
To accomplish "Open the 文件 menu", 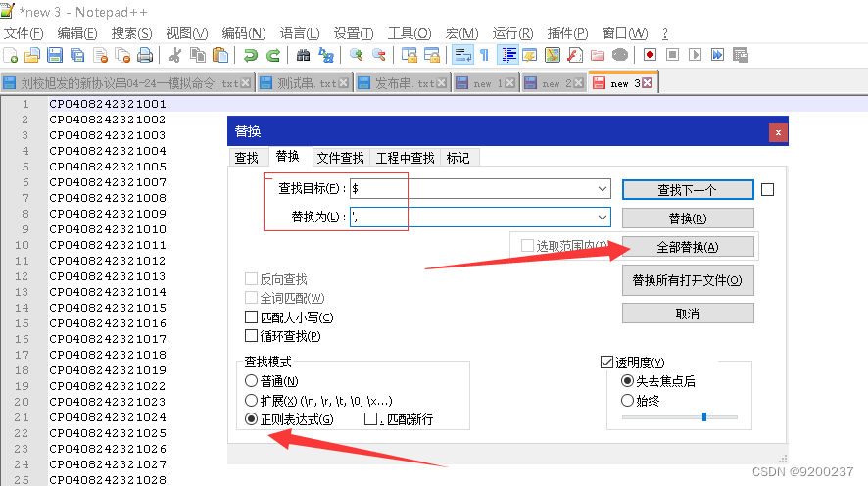I will click(24, 33).
